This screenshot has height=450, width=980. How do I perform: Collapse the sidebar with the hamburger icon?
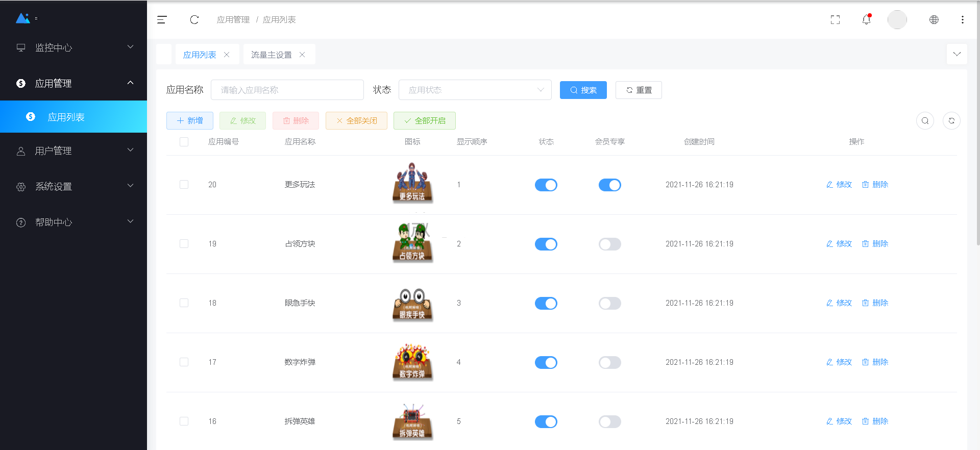point(162,20)
